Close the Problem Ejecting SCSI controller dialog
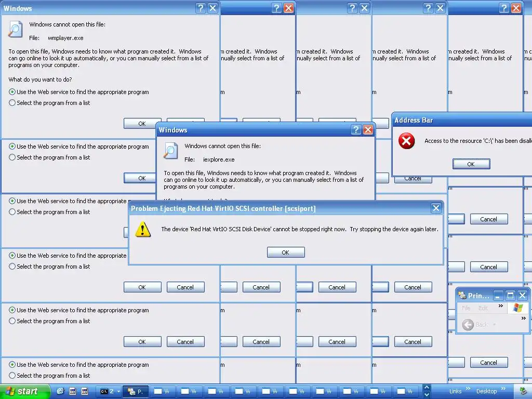This screenshot has width=532, height=399. point(436,208)
